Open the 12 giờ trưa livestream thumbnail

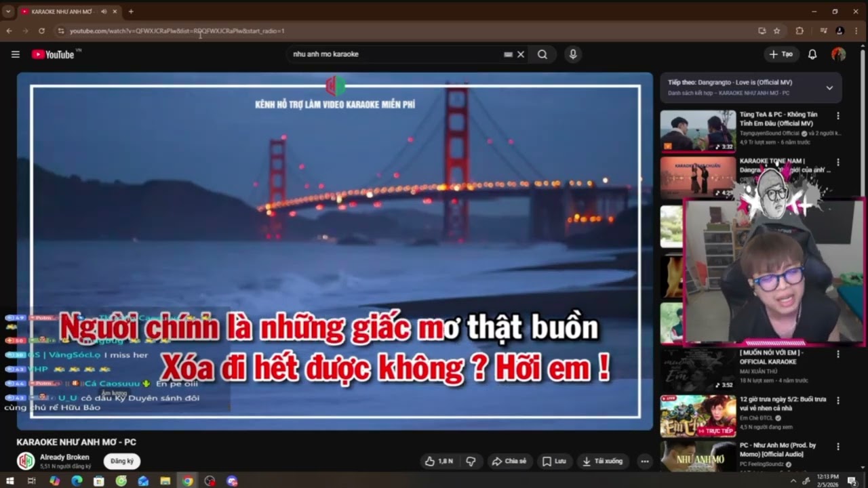pyautogui.click(x=698, y=416)
